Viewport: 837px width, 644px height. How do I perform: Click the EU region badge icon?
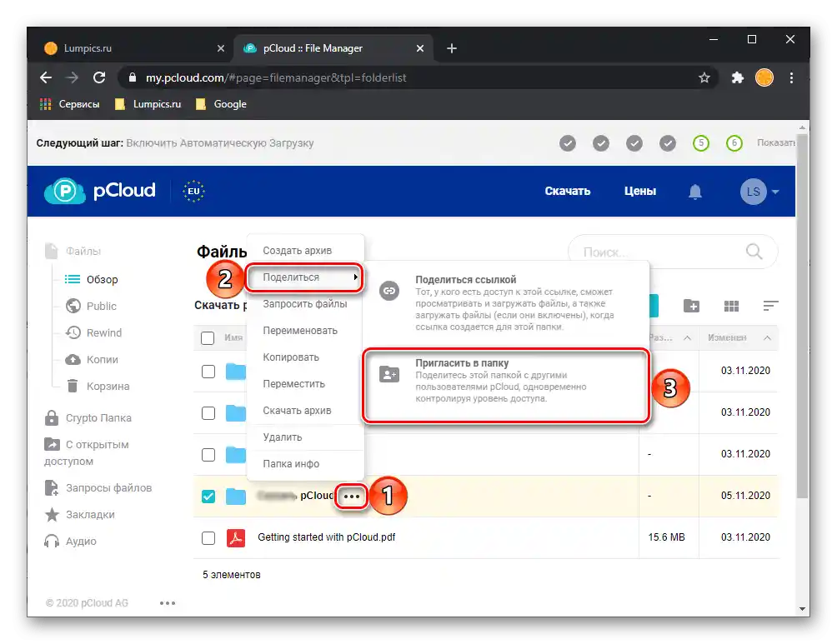(x=193, y=191)
